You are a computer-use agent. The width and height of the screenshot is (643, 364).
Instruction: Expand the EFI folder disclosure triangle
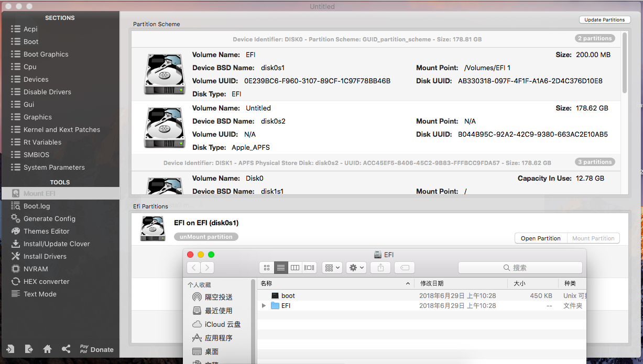tap(264, 305)
